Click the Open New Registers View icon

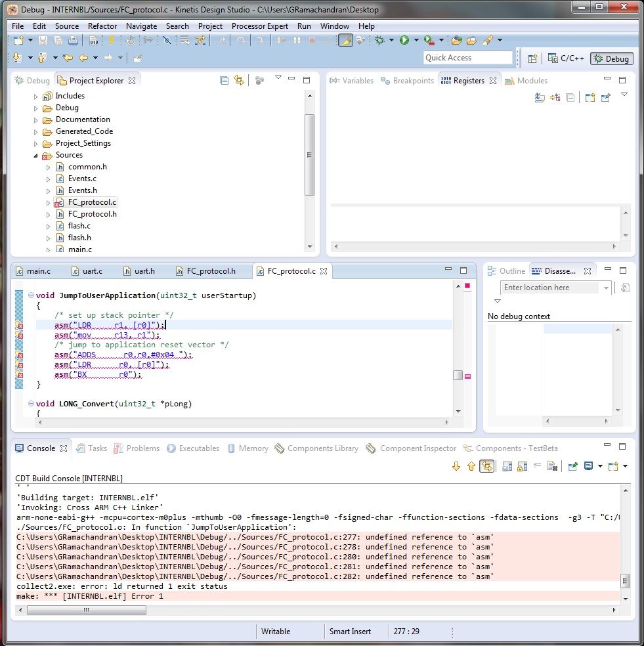[590, 98]
